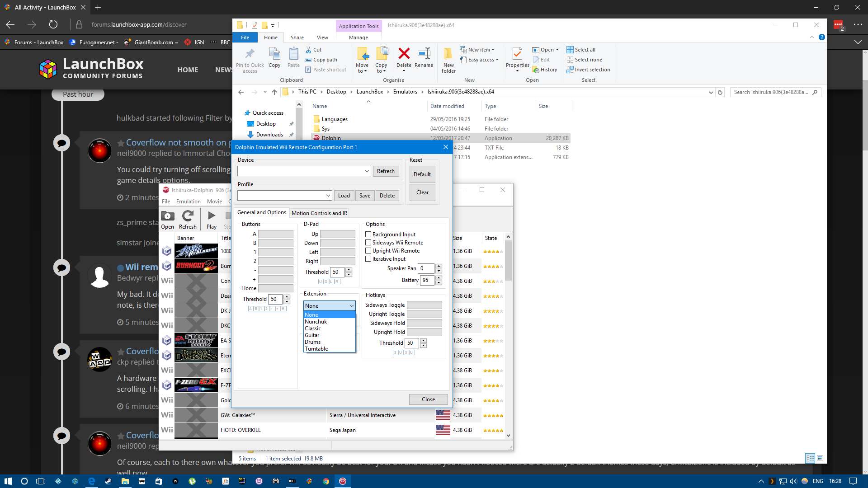
Task: Click Explorer help question mark icon
Action: [x=822, y=37]
